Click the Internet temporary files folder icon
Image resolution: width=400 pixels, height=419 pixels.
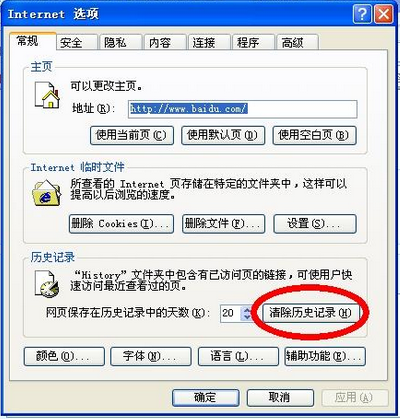pos(47,193)
